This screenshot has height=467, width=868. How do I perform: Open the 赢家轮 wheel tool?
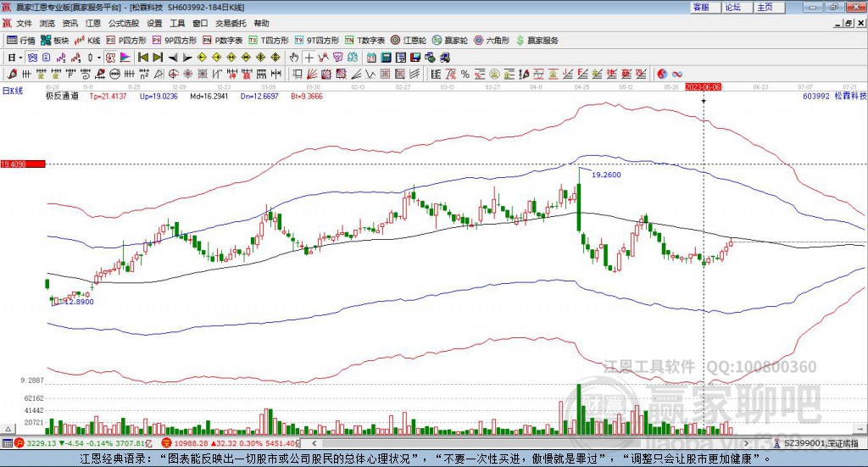click(x=450, y=41)
